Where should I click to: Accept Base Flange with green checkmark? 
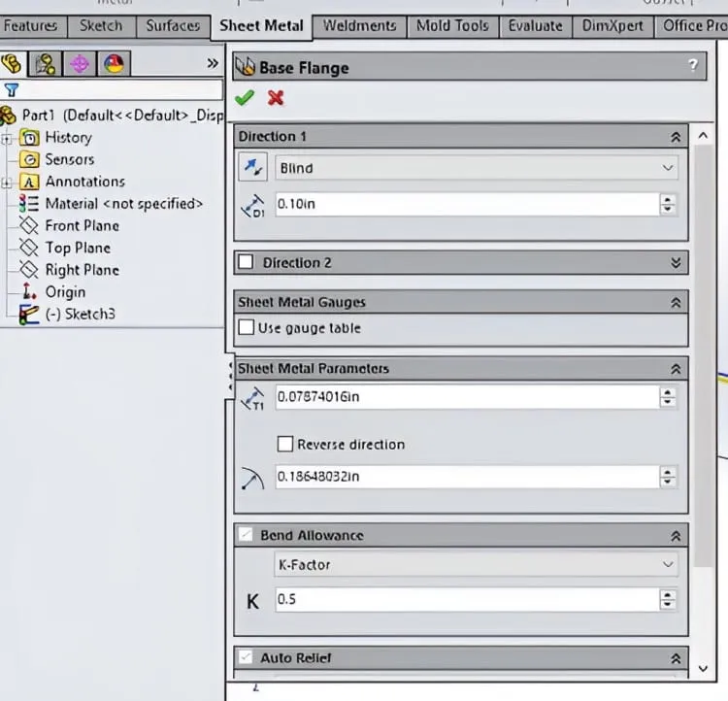click(245, 97)
